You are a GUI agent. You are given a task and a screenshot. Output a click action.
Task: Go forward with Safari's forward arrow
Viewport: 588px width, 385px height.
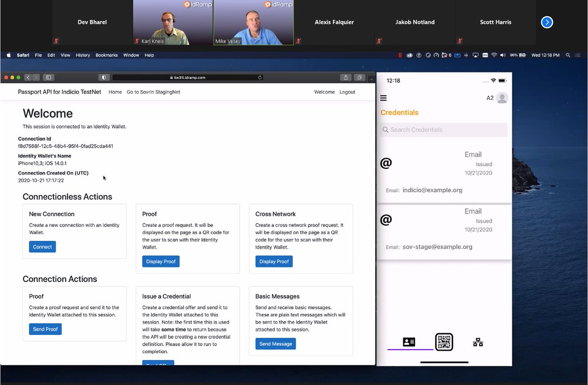[36, 77]
